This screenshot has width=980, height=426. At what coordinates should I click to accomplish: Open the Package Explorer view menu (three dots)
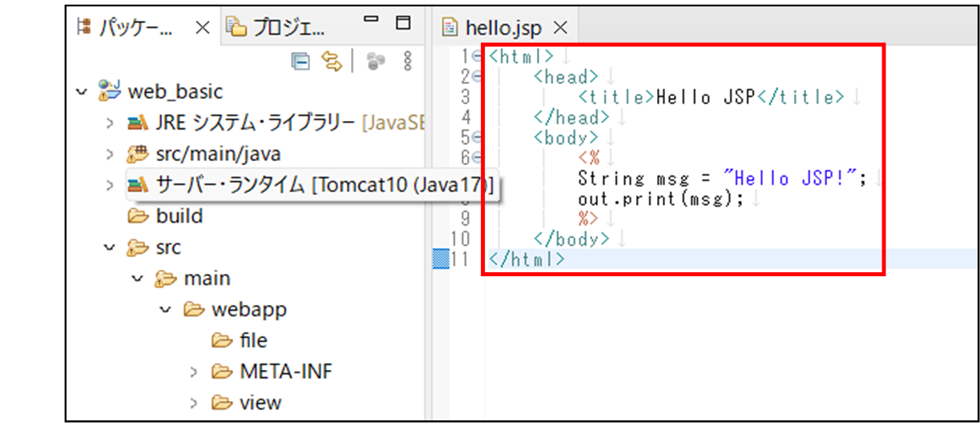coord(407,61)
